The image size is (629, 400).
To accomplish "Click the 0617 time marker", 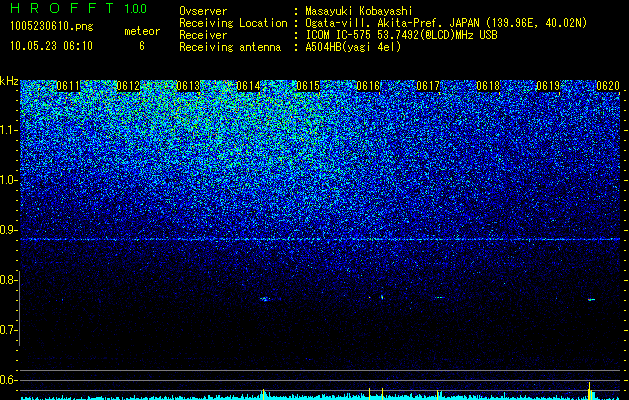I will (x=428, y=86).
